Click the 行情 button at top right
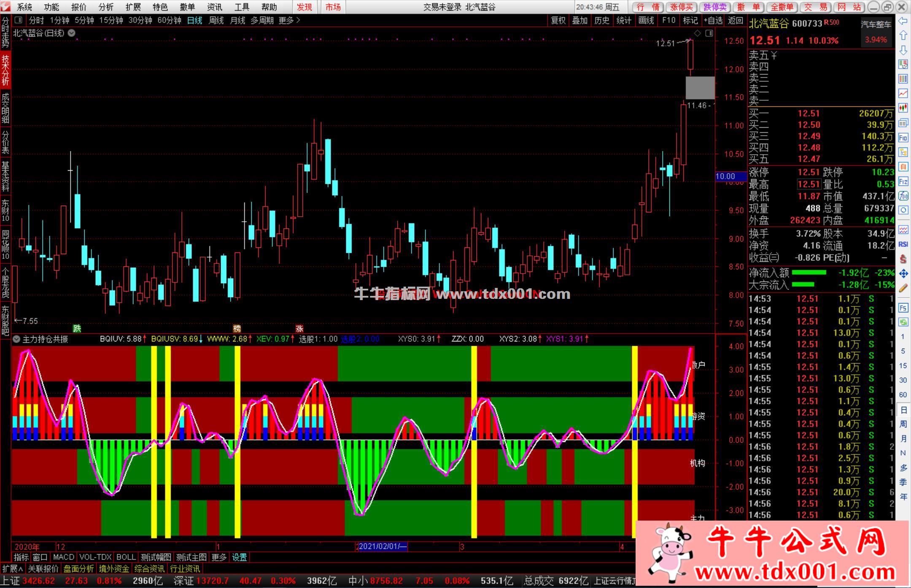The width and height of the screenshot is (911, 588). point(648,7)
